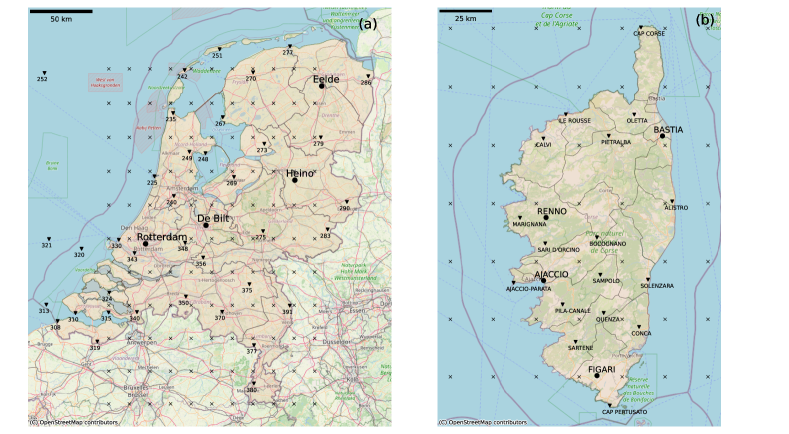Image resolution: width=789 pixels, height=434 pixels.
Task: Click station number 290
Action: (x=344, y=208)
